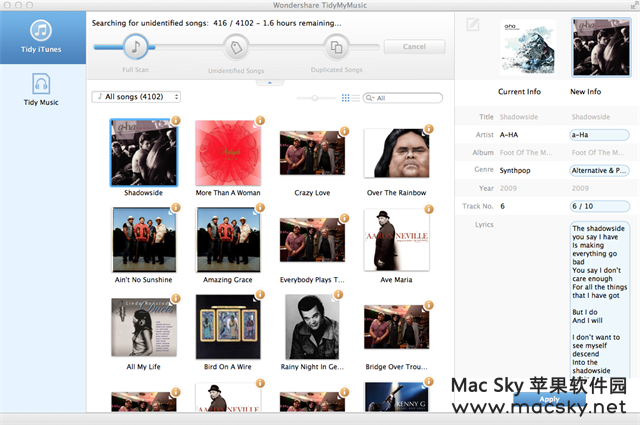Select the Ave Maria cover
Screen dimensions: 640x425
click(396, 240)
